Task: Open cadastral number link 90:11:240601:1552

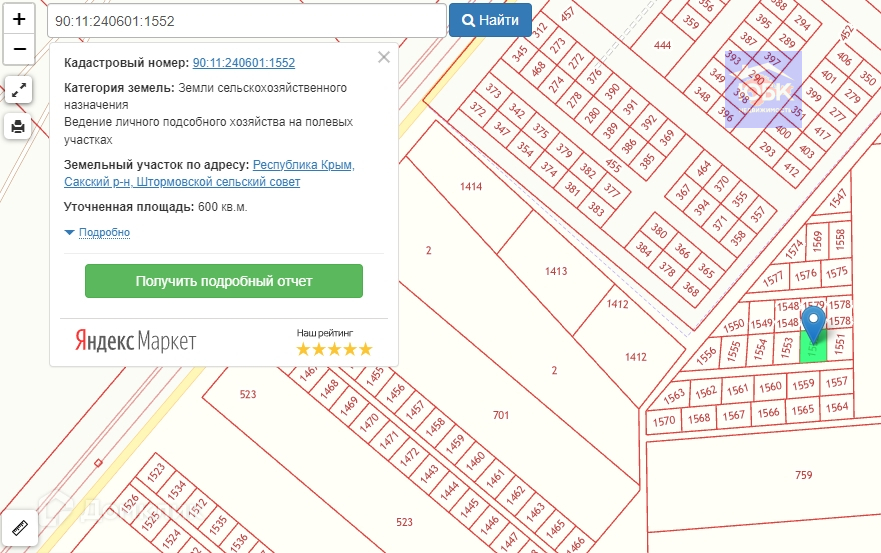Action: pyautogui.click(x=243, y=62)
